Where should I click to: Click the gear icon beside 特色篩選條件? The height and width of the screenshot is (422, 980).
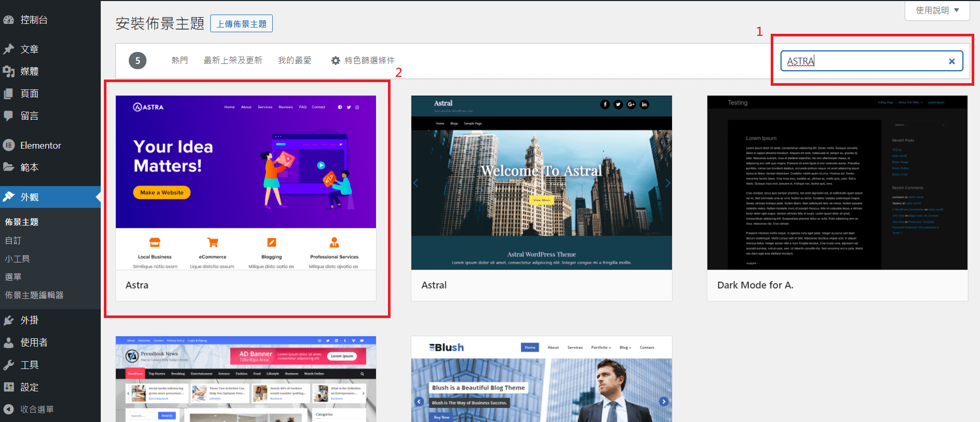click(x=335, y=61)
